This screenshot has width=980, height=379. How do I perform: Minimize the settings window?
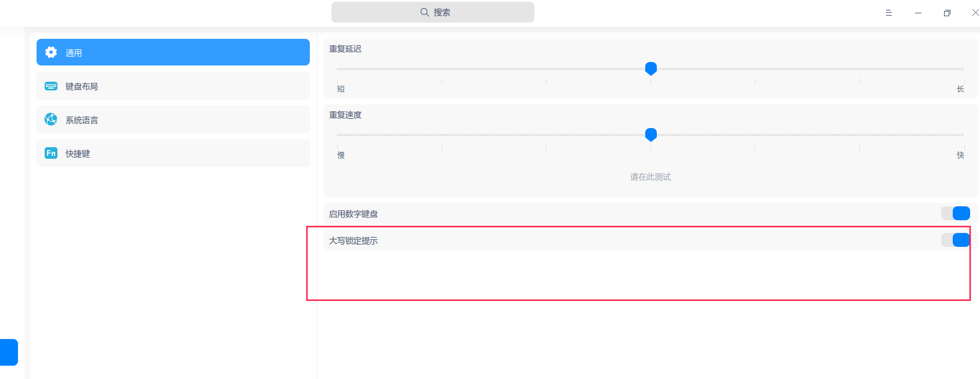pos(918,13)
